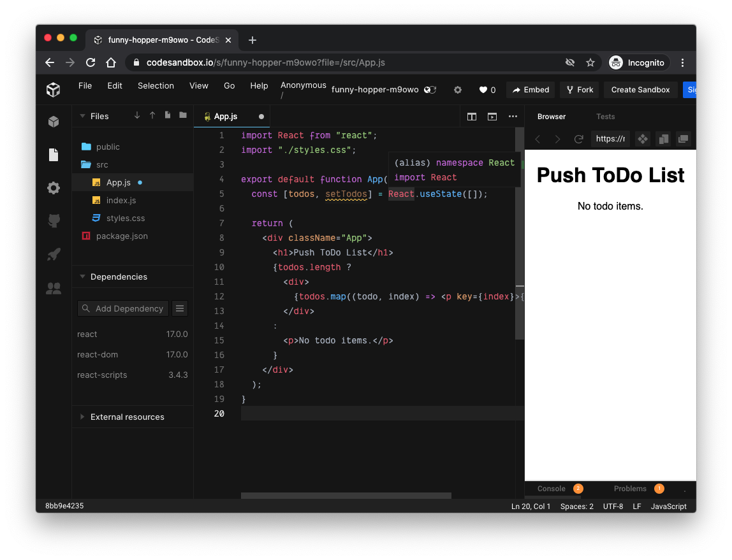Open the sandbox settings gear in header
Viewport: 732px width, 560px height.
coord(458,90)
